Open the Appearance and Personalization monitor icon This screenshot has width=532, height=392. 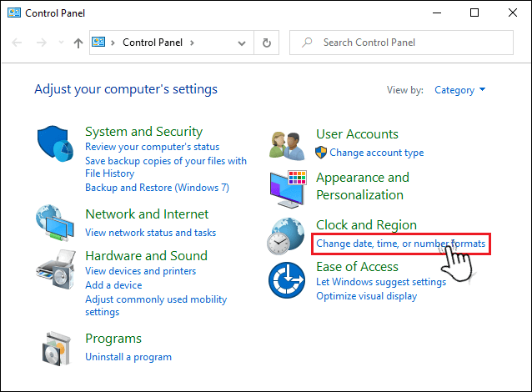[x=287, y=186]
